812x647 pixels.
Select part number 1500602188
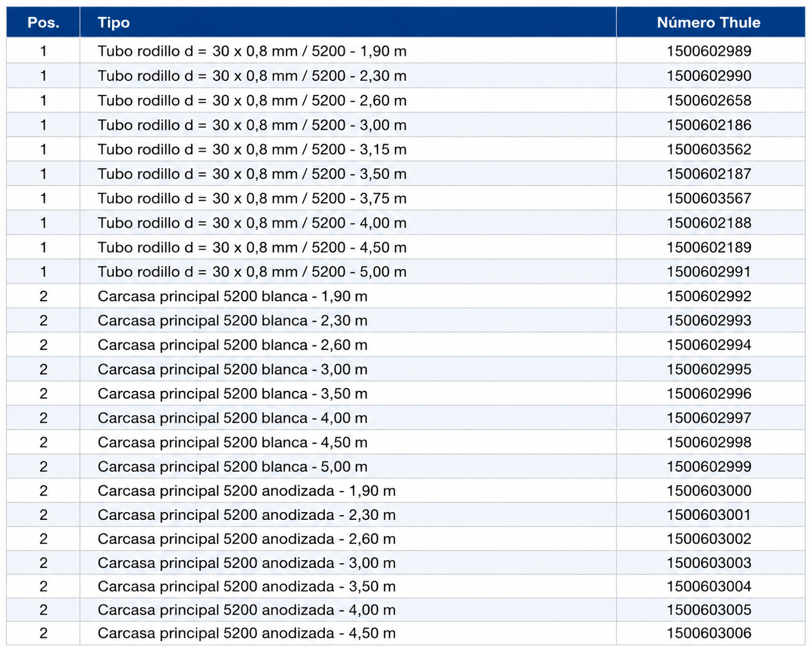[709, 223]
